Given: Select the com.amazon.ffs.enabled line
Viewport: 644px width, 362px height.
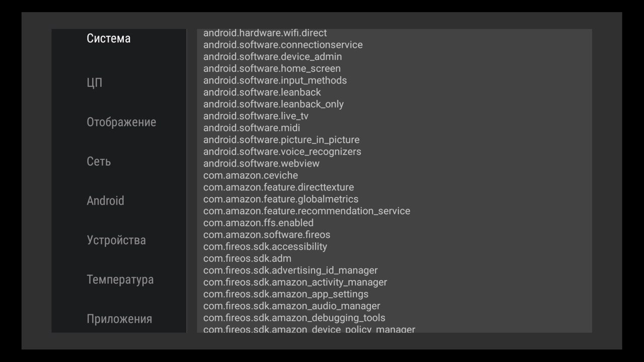Looking at the screenshot, I should tap(258, 223).
